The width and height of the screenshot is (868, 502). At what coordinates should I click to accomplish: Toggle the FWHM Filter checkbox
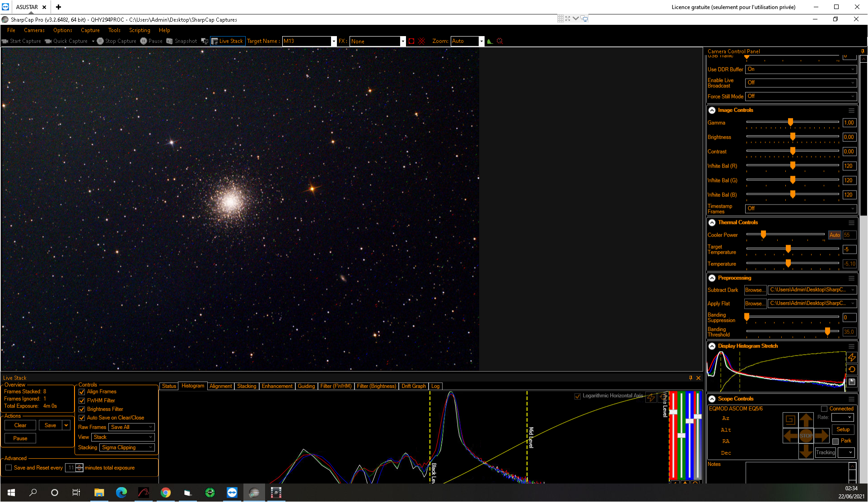coord(82,400)
